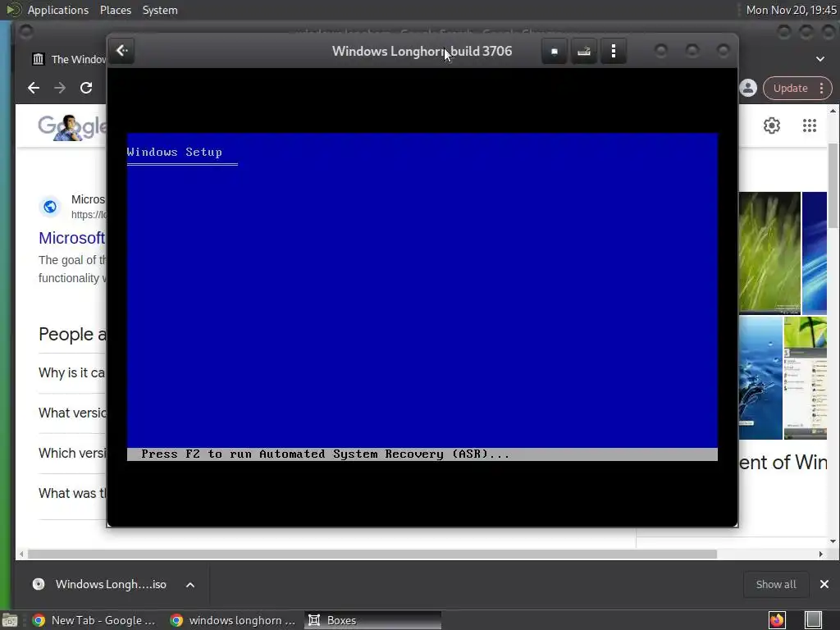Image resolution: width=840 pixels, height=630 pixels.
Task: Click the workspace switcher in bottom panel
Action: (813, 620)
